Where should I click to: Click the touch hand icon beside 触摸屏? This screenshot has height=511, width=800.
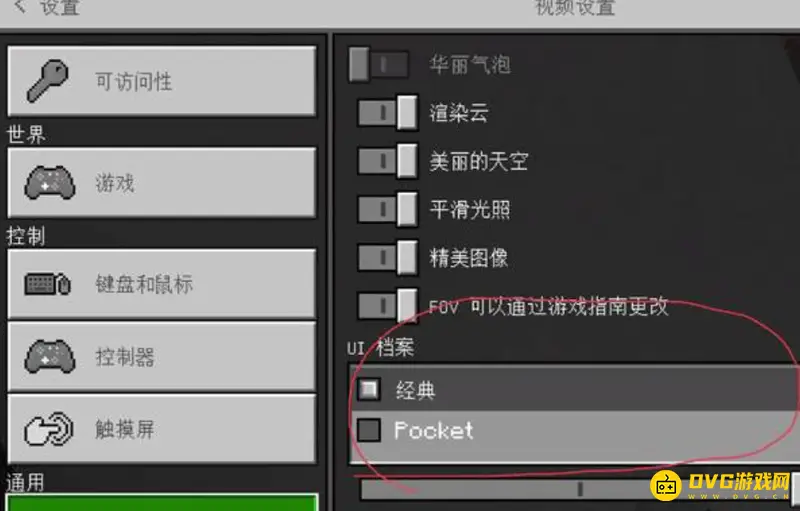[x=48, y=428]
